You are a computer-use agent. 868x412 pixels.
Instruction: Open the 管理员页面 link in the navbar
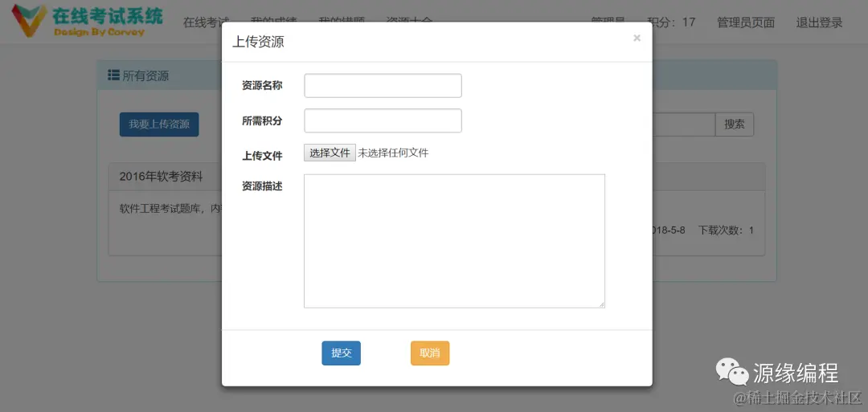pos(746,22)
